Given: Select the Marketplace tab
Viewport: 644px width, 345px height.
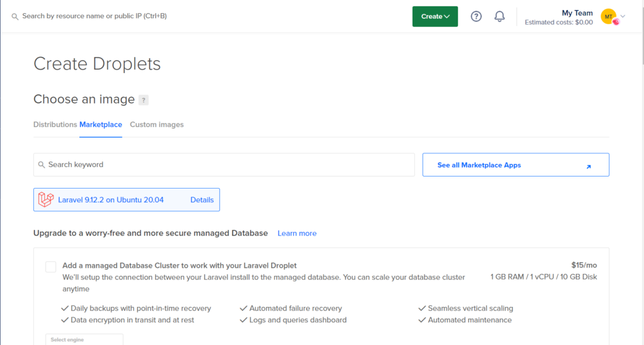Looking at the screenshot, I should pyautogui.click(x=101, y=124).
